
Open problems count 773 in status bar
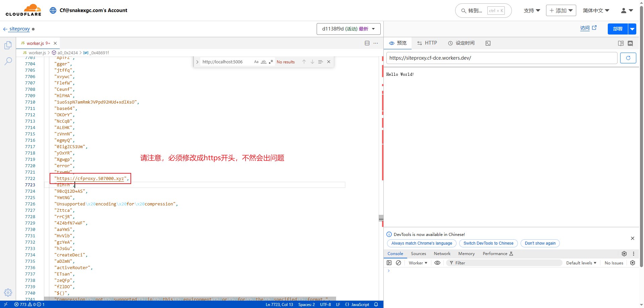[30, 304]
